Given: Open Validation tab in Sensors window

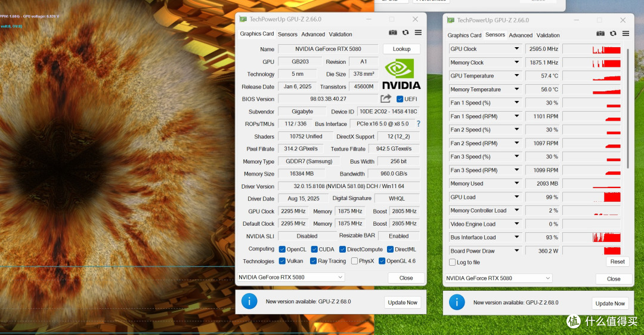Looking at the screenshot, I should click(548, 35).
